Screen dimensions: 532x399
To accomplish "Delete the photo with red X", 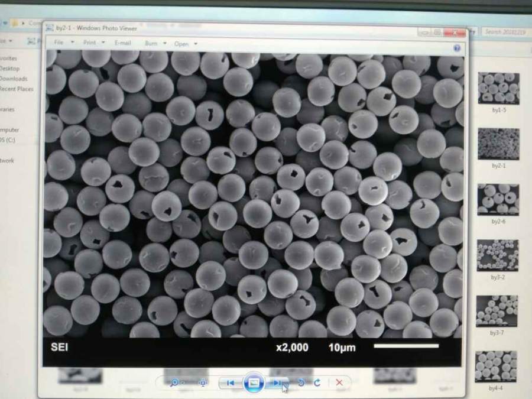I will (x=339, y=383).
